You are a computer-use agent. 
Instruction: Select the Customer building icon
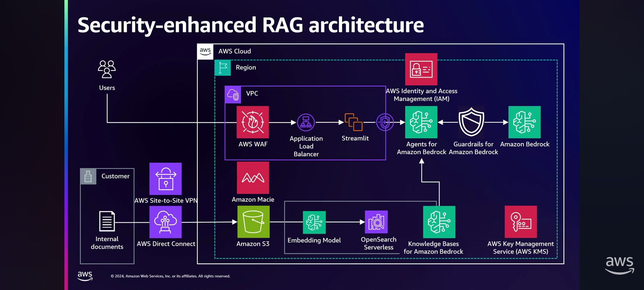[88, 176]
